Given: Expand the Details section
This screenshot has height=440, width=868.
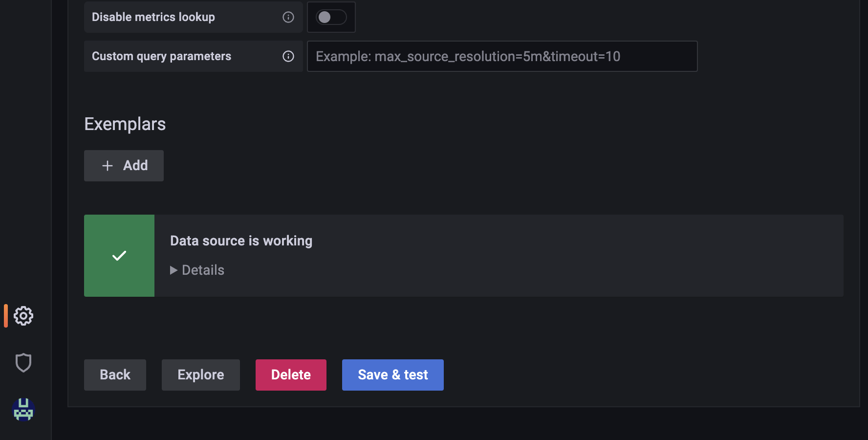Looking at the screenshot, I should [x=202, y=270].
